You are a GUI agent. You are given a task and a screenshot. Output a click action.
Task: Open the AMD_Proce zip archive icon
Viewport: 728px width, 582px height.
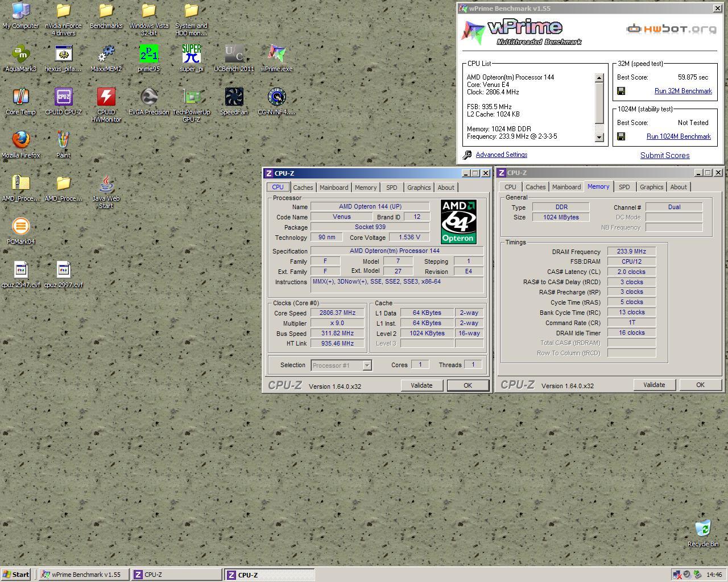coord(20,188)
